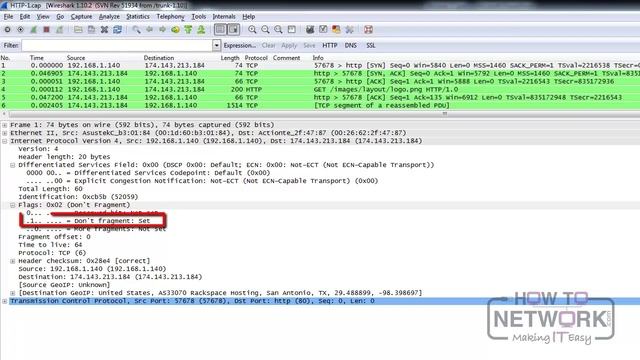Edit capture filters from toolbar

[x=310, y=30]
